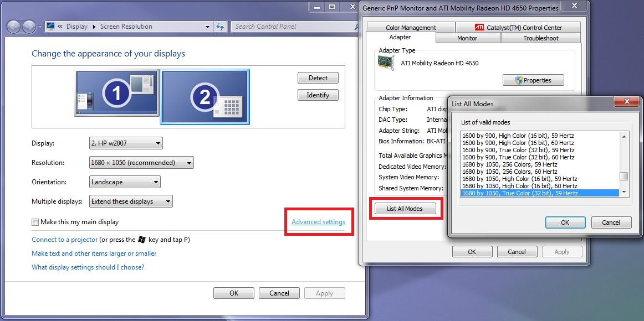
Task: Select monitor 1 display thumbnail
Action: (x=116, y=93)
